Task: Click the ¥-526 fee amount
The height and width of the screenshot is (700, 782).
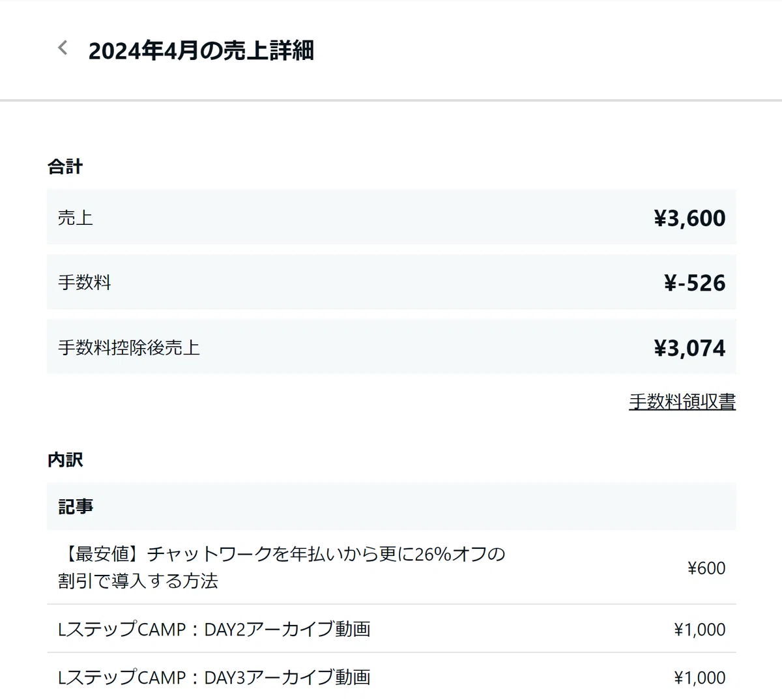Action: [x=695, y=283]
